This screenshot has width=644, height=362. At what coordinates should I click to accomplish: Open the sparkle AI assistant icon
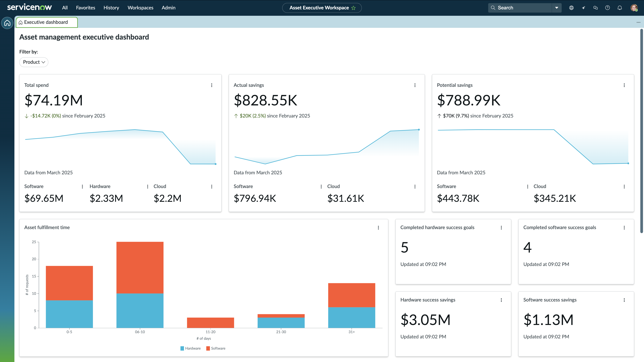583,8
